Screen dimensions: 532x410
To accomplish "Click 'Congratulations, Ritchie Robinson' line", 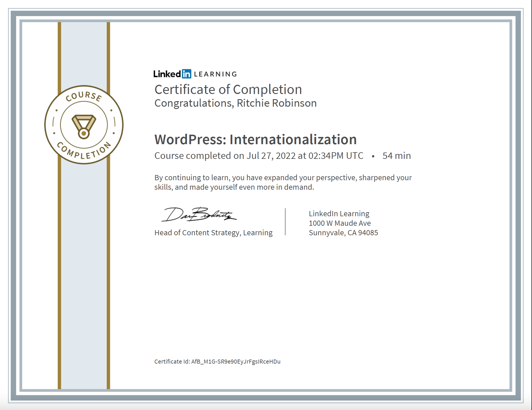I will pyautogui.click(x=235, y=103).
